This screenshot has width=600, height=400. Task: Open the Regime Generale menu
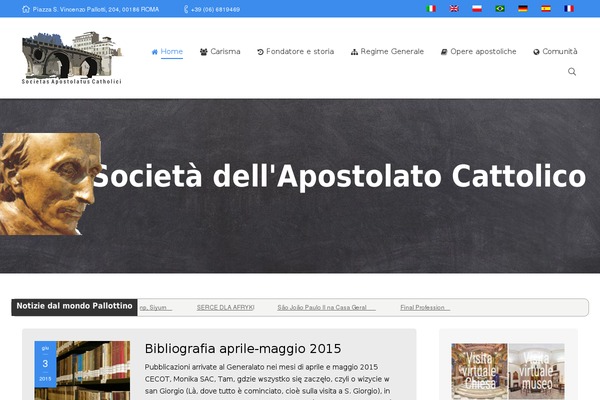pyautogui.click(x=387, y=52)
